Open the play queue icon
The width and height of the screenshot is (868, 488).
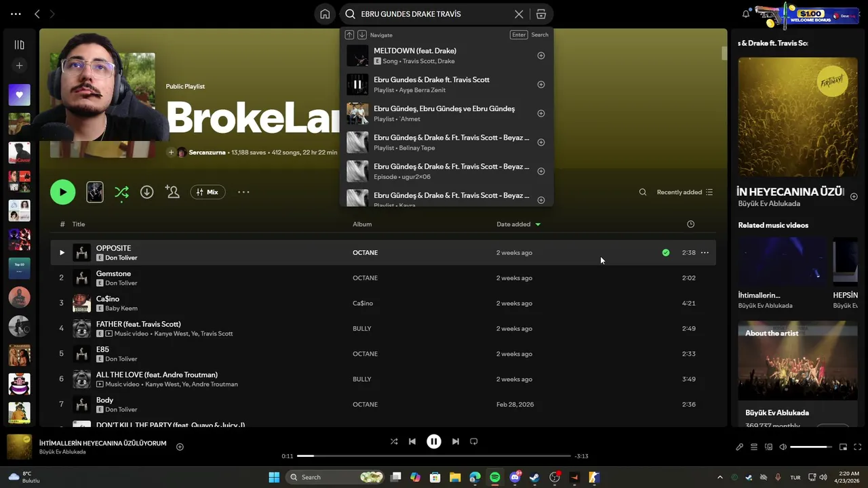point(754,447)
